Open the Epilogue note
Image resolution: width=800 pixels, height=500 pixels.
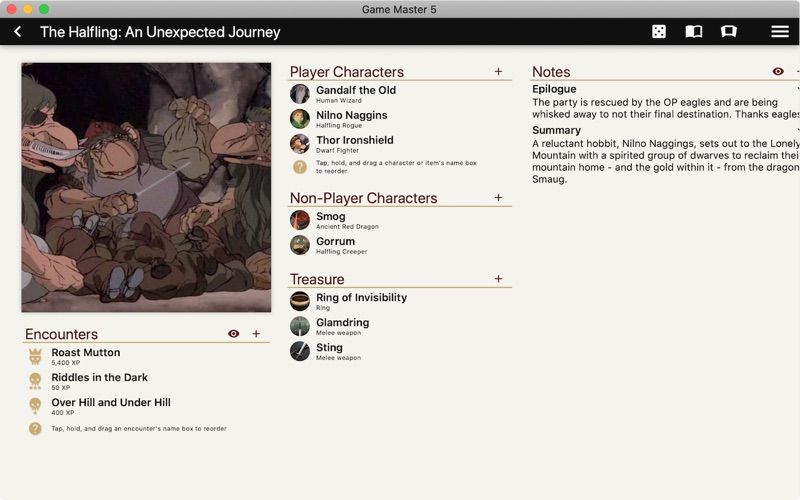pos(554,89)
